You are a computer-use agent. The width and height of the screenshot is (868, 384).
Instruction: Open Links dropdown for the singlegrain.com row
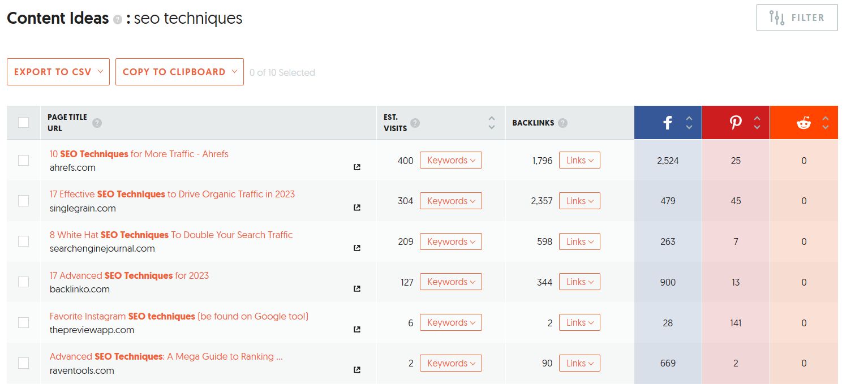(579, 201)
